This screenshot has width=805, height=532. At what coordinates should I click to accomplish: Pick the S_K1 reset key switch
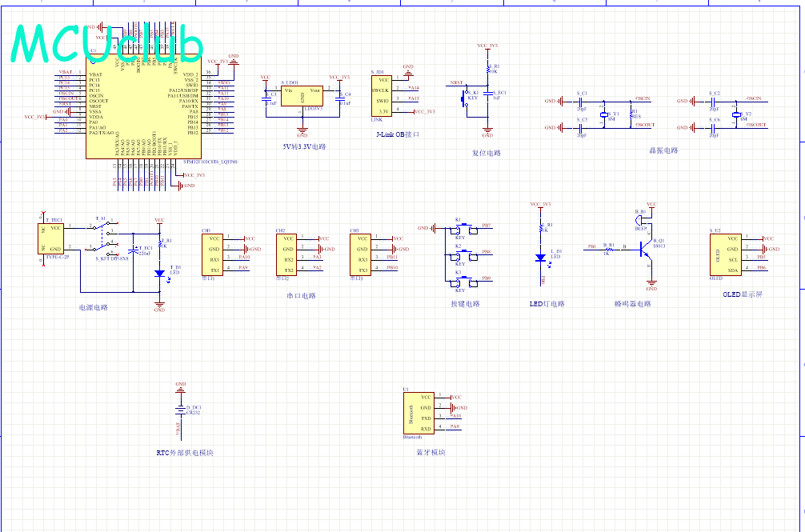(465, 99)
